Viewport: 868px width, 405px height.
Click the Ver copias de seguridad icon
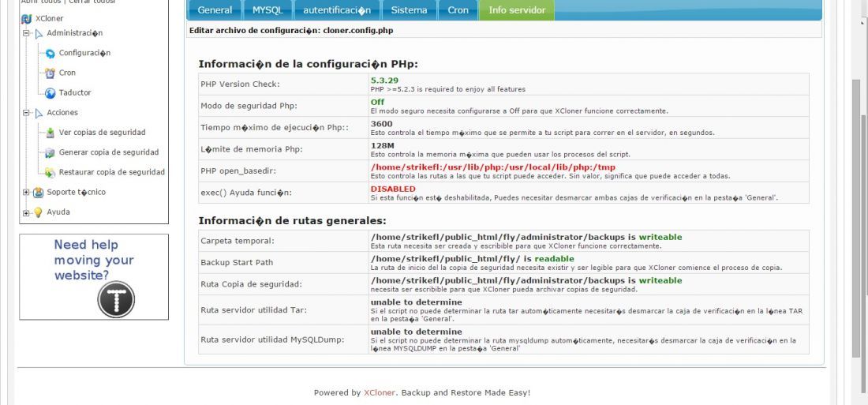tap(51, 133)
